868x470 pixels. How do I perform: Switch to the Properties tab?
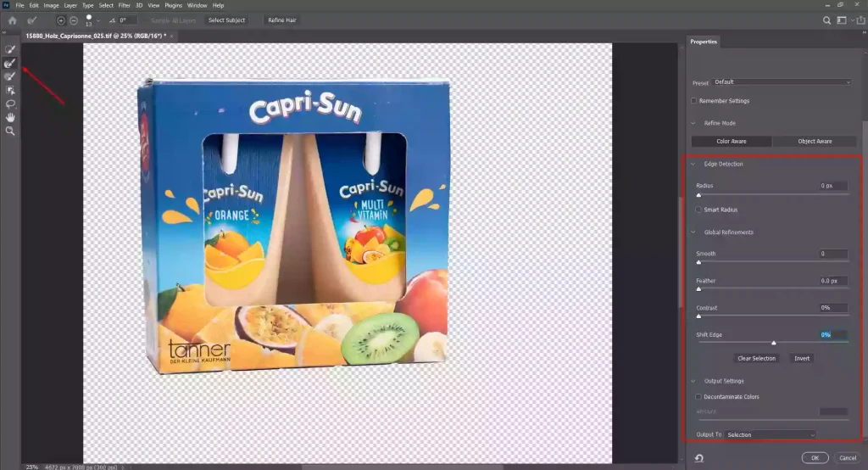coord(704,42)
